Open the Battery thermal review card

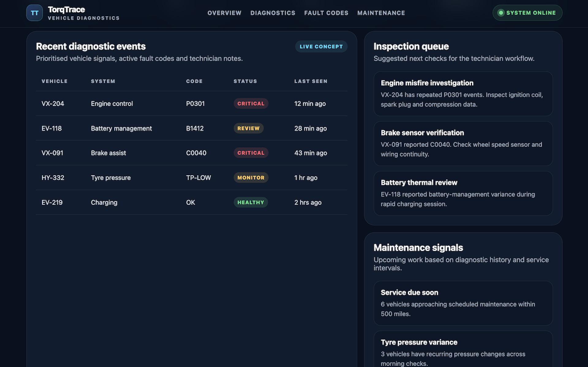[463, 193]
